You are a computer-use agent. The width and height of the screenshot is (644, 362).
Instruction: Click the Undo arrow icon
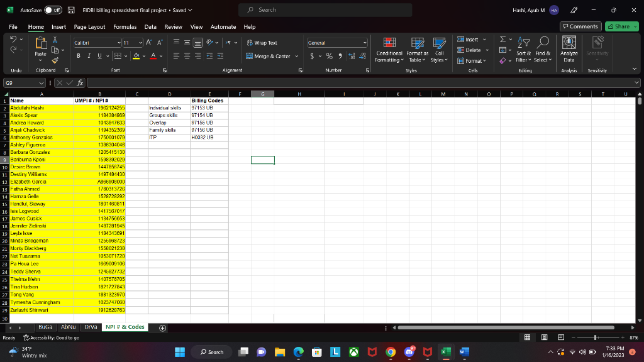point(13,39)
